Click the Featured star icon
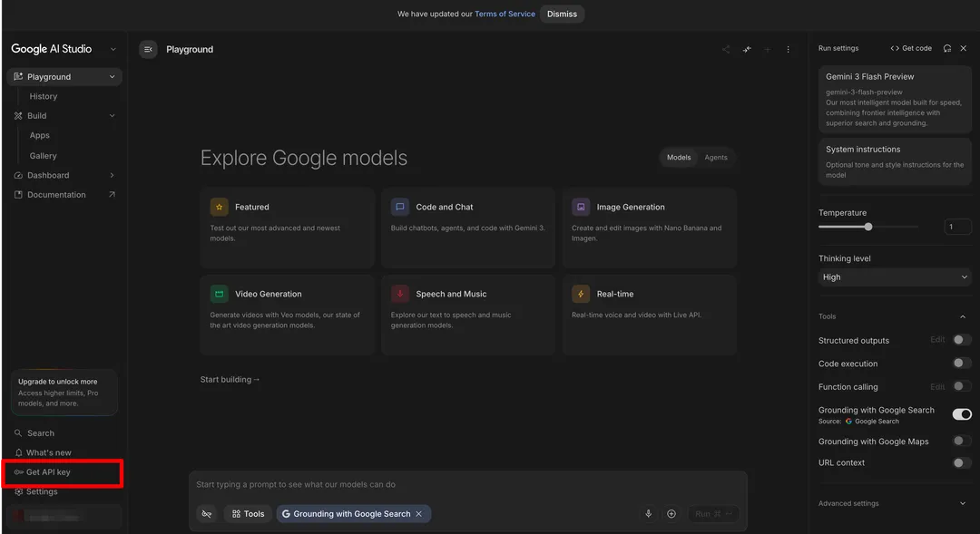 tap(219, 207)
